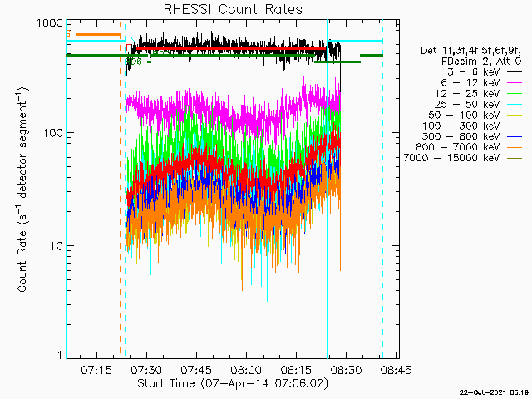Select the '800 - 7000 keV' legend label
The width and height of the screenshot is (532, 399).
point(458,147)
